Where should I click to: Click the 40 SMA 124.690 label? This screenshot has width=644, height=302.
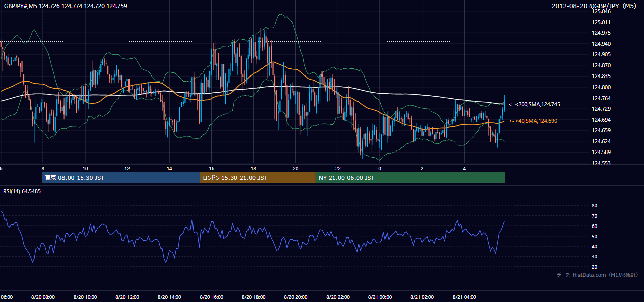coord(533,121)
